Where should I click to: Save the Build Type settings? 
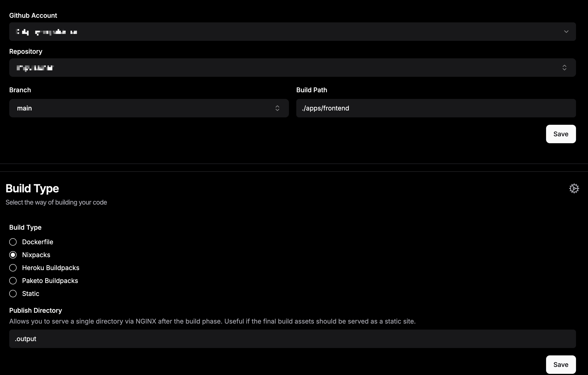[x=561, y=364]
